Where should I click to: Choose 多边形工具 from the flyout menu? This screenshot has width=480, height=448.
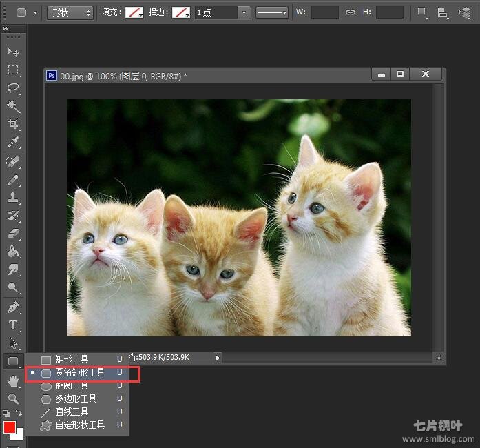click(x=76, y=399)
